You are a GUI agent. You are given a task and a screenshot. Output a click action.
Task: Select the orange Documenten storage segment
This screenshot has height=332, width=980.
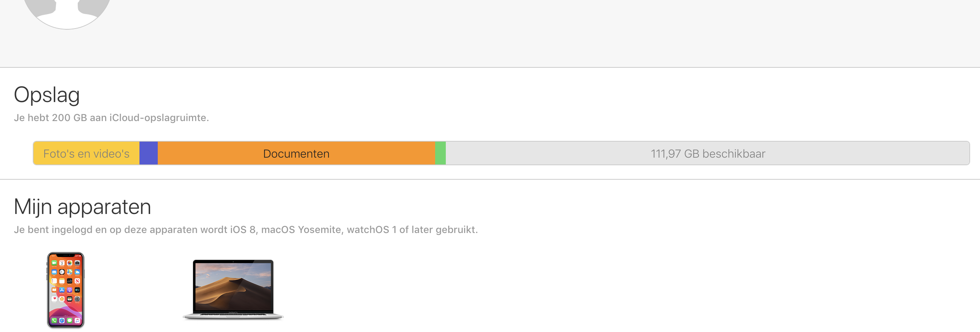(x=296, y=153)
